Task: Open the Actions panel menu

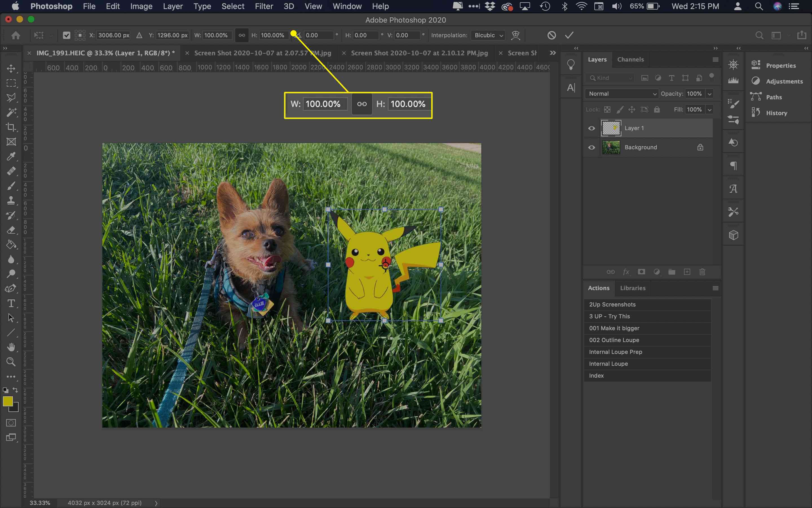Action: tap(715, 288)
